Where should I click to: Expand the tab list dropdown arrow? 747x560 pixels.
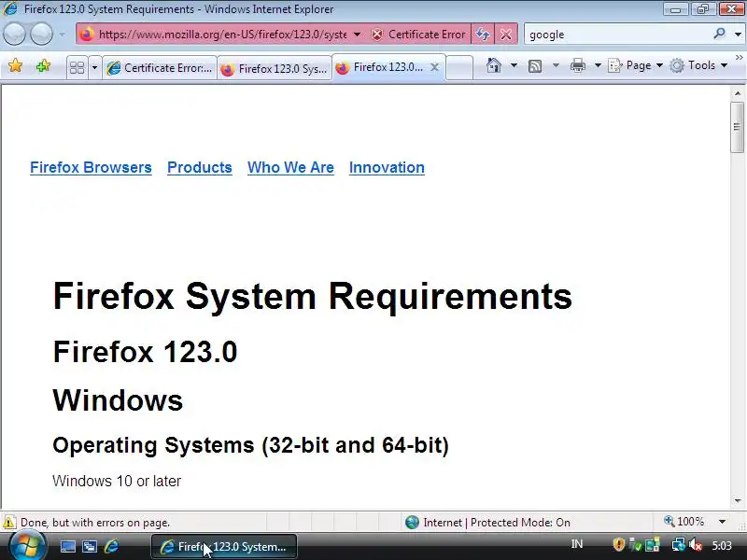click(x=94, y=67)
